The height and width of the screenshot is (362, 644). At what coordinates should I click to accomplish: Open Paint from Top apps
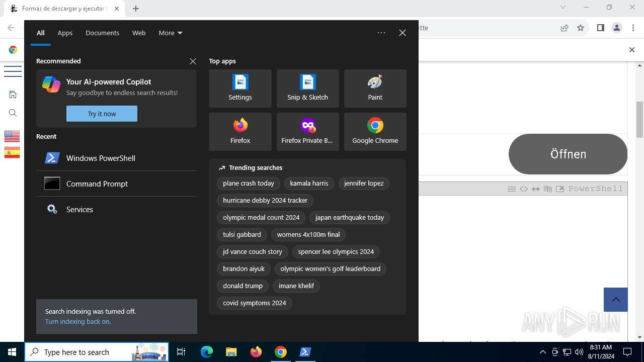point(375,88)
